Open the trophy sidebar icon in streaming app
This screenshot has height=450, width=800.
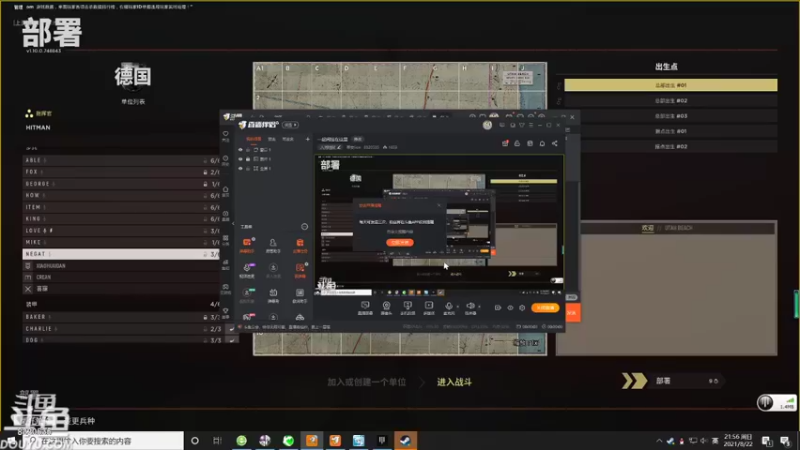pos(226,310)
